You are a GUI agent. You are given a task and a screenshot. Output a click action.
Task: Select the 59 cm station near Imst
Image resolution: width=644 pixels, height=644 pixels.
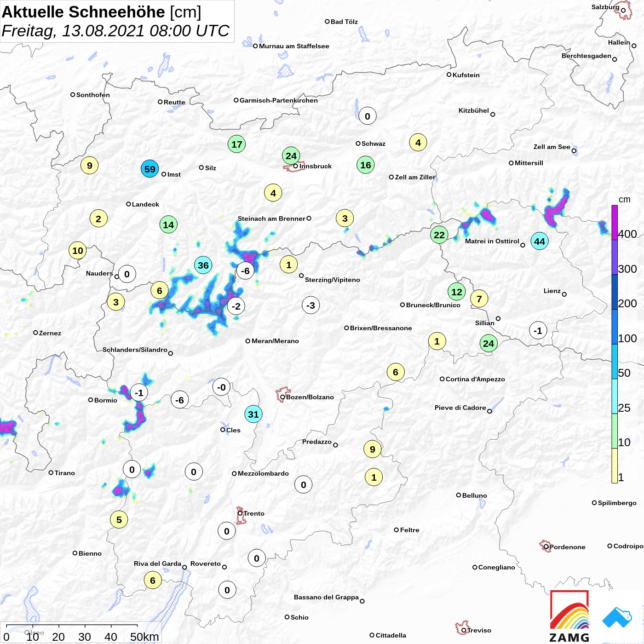tap(150, 169)
